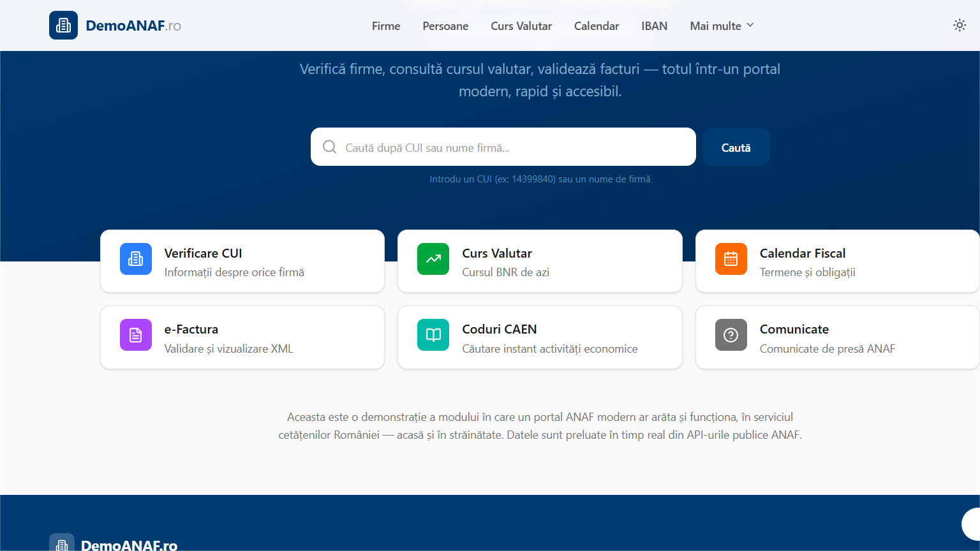
Task: Select the IBAN navigation link
Action: (x=654, y=26)
